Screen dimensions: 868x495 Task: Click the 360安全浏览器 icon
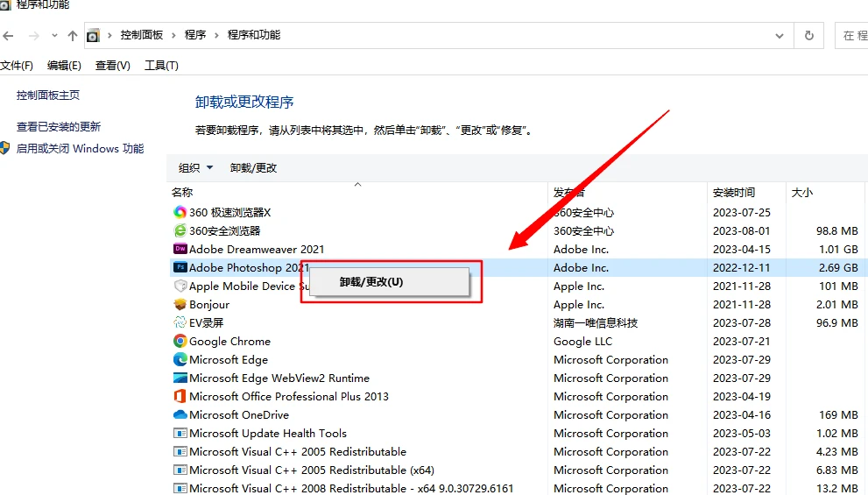point(180,230)
